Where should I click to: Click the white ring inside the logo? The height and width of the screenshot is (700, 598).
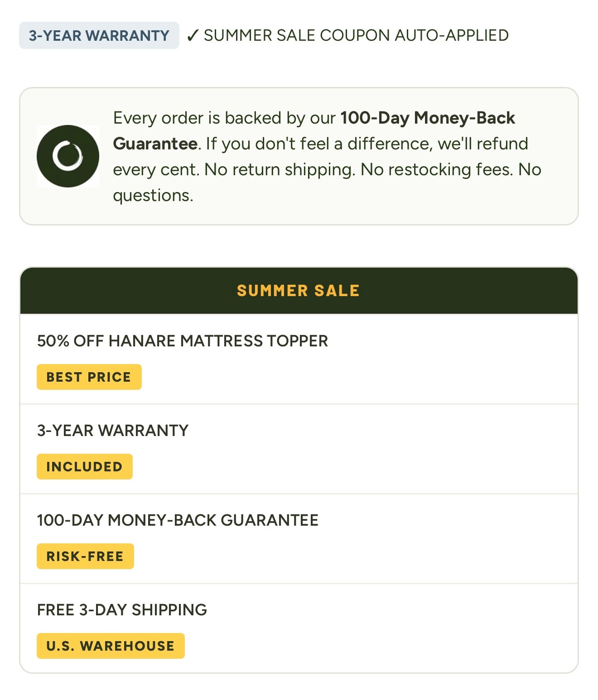coord(68,156)
